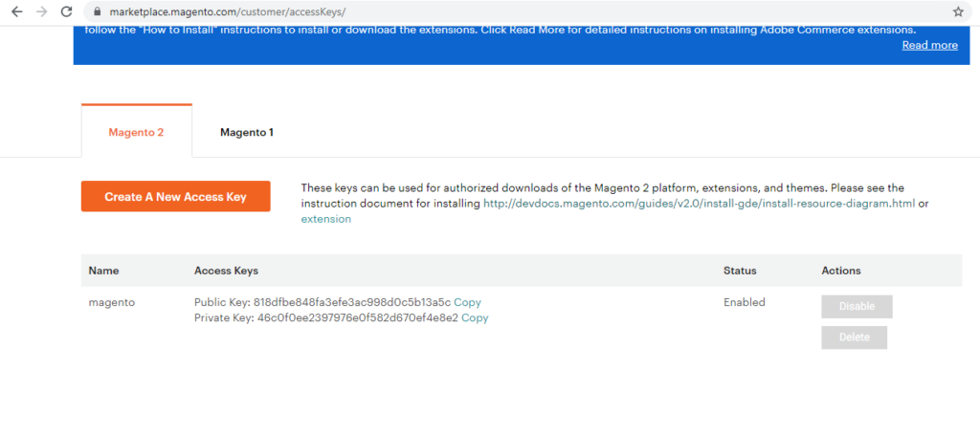The image size is (980, 435).
Task: Click the Status column header
Action: [740, 271]
